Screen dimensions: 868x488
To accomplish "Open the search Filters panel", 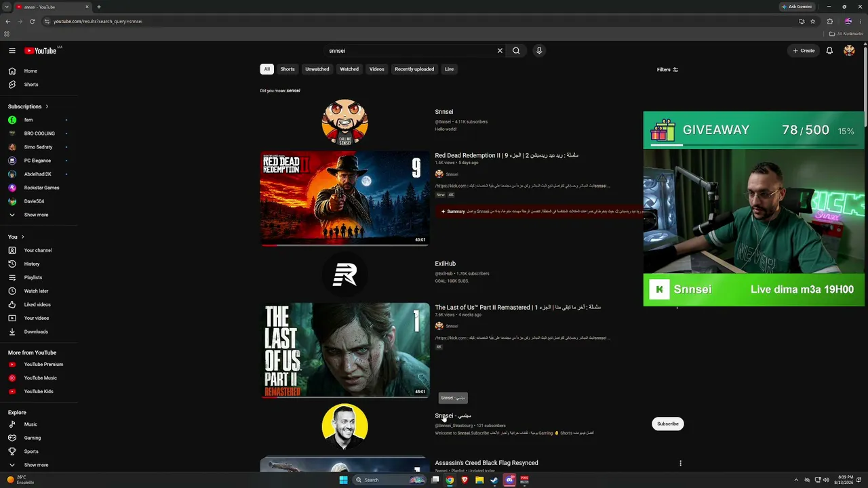I will pyautogui.click(x=667, y=70).
